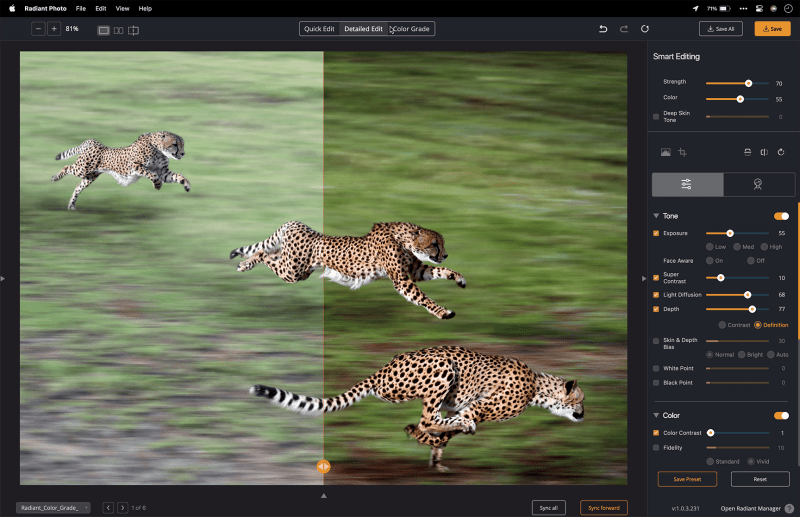The height and width of the screenshot is (517, 800).
Task: Go to next image arrow
Action: [x=122, y=508]
